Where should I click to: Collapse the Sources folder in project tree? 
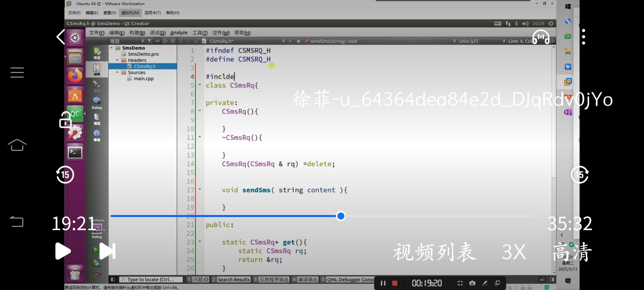[117, 73]
